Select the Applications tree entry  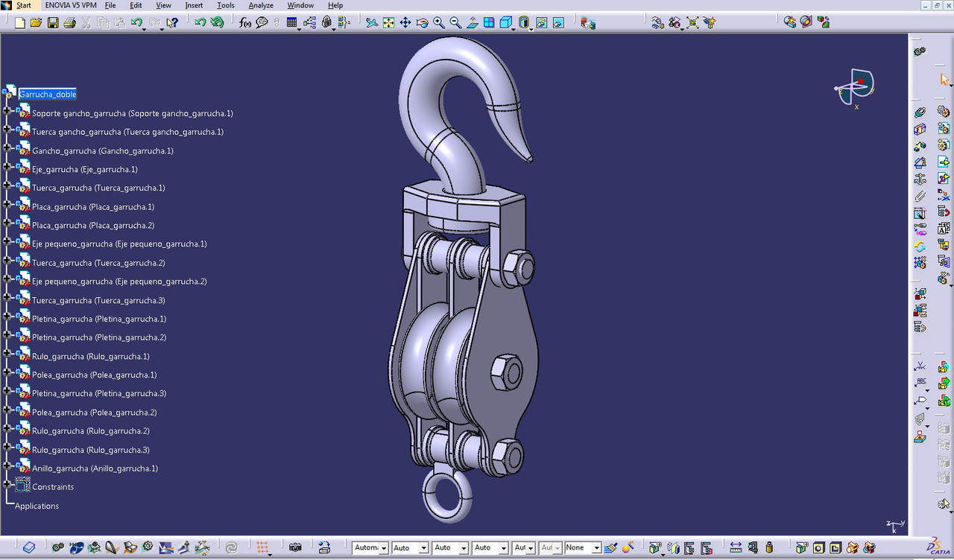pyautogui.click(x=37, y=506)
